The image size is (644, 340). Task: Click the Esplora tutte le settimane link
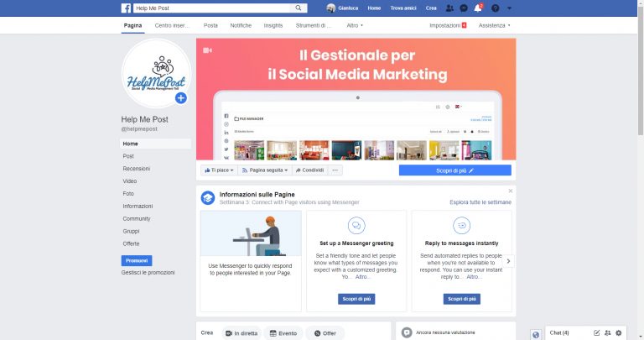[x=480, y=202]
